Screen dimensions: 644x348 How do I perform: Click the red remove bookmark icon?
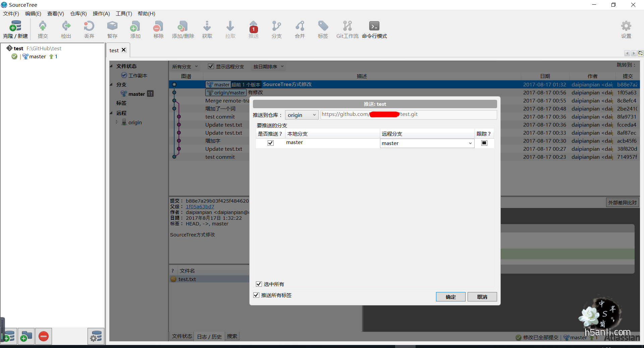pos(44,336)
